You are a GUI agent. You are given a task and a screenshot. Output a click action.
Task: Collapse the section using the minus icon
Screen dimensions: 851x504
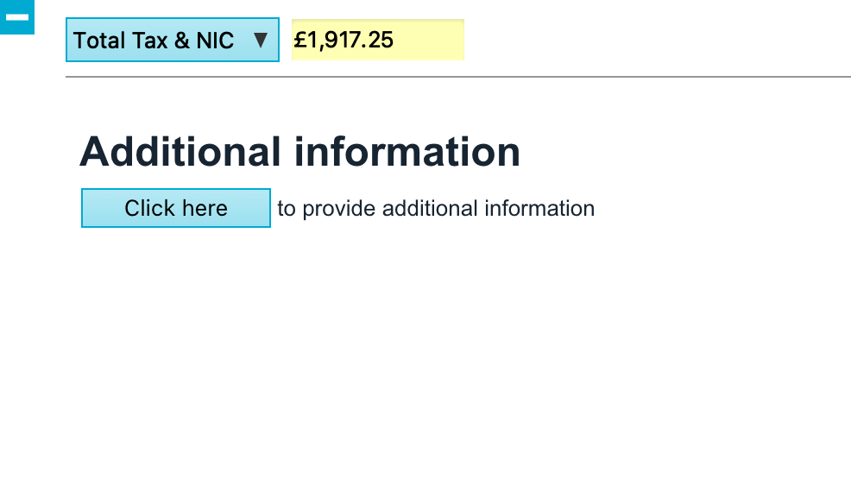click(x=16, y=16)
